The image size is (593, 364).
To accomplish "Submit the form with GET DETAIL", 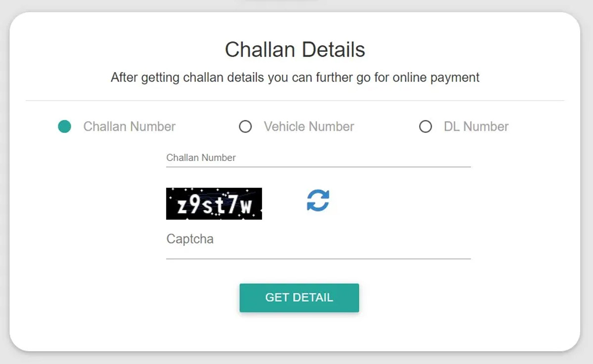I will pyautogui.click(x=299, y=297).
